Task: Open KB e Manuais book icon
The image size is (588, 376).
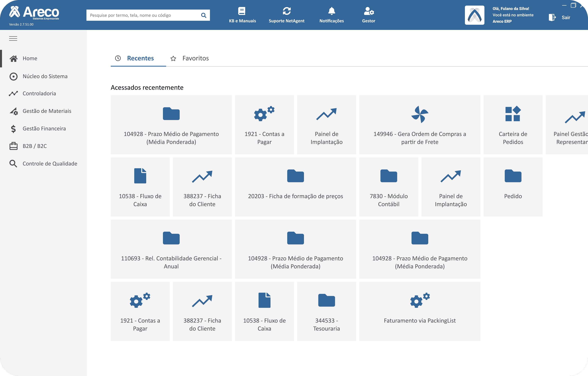Action: click(242, 11)
